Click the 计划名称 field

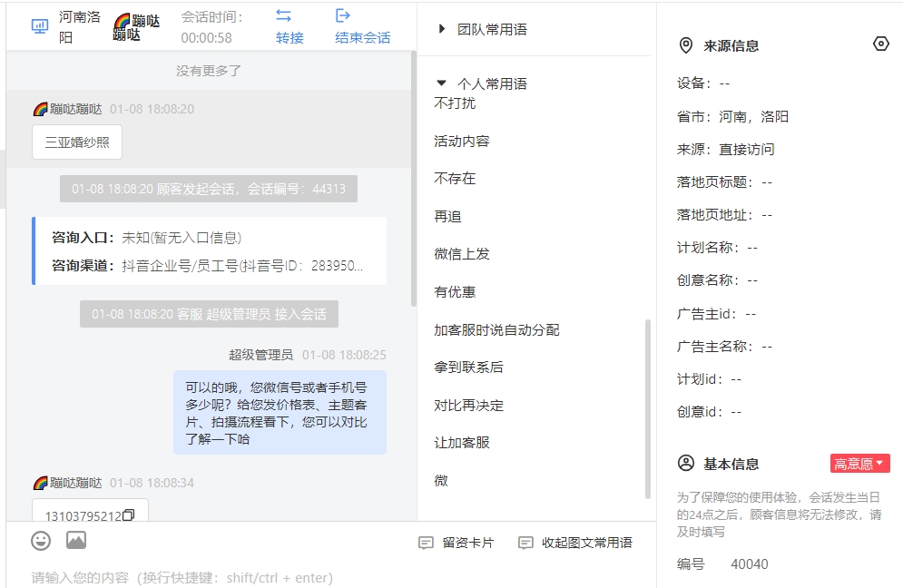pos(718,248)
